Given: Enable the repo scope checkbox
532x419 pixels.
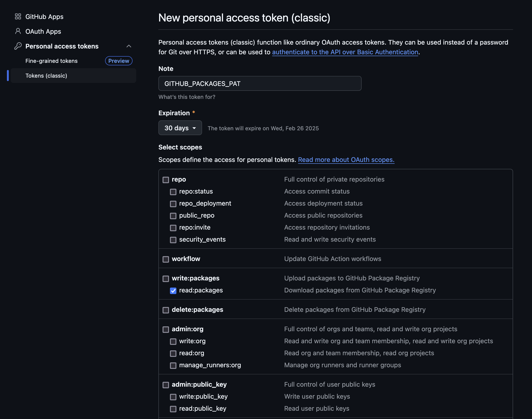Looking at the screenshot, I should click(x=166, y=180).
